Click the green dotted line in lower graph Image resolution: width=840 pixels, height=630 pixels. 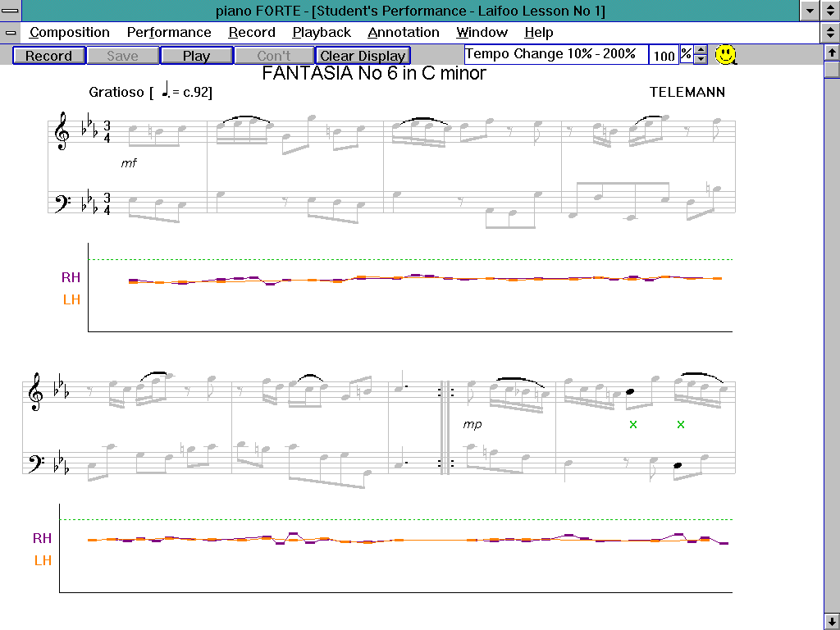[x=396, y=519]
